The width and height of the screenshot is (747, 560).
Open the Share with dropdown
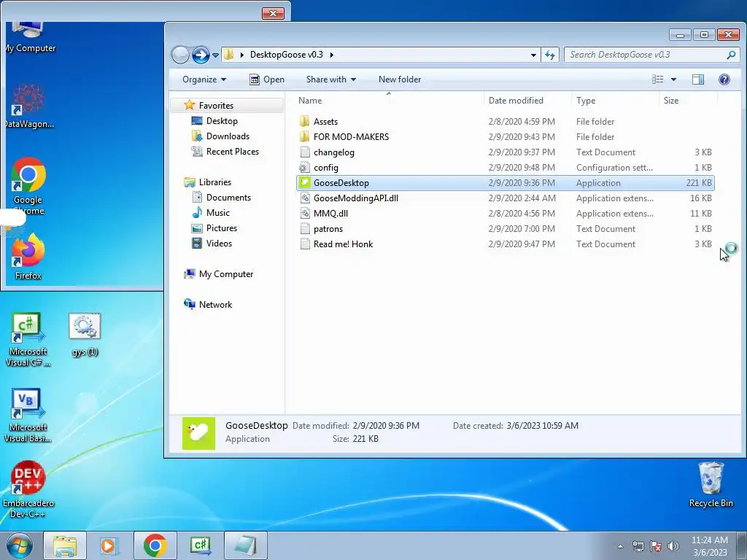click(x=330, y=79)
